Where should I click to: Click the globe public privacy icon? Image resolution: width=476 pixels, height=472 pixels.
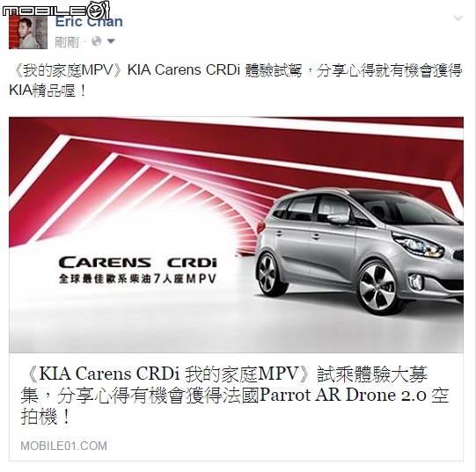(x=96, y=41)
